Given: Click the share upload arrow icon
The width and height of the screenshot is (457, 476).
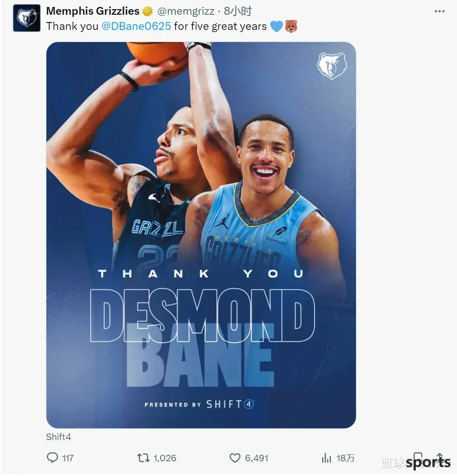Looking at the screenshot, I should click(440, 457).
